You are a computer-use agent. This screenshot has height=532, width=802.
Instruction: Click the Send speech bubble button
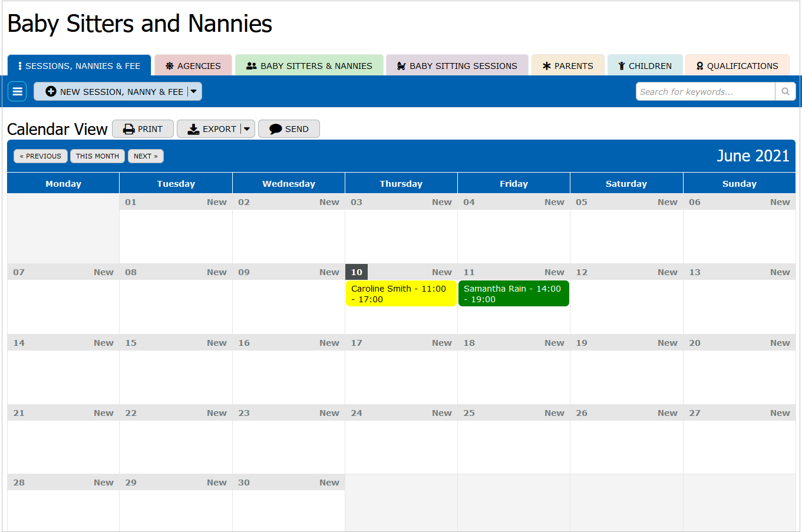point(289,129)
